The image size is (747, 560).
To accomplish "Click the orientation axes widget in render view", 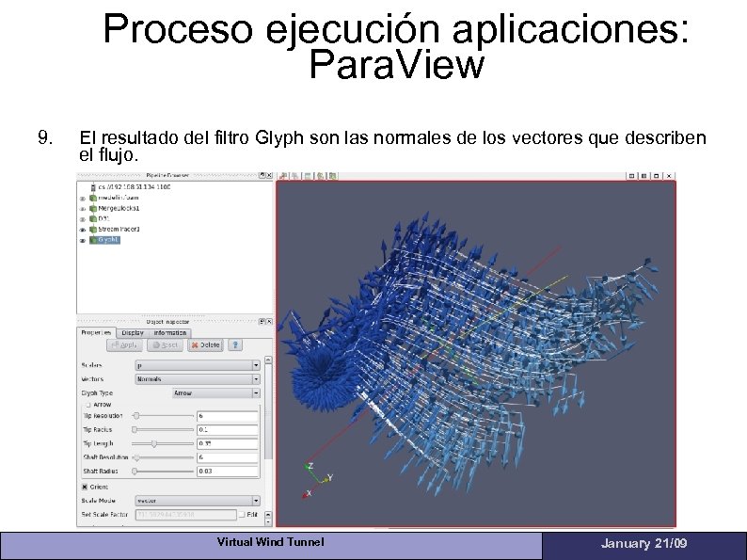I will point(318,480).
